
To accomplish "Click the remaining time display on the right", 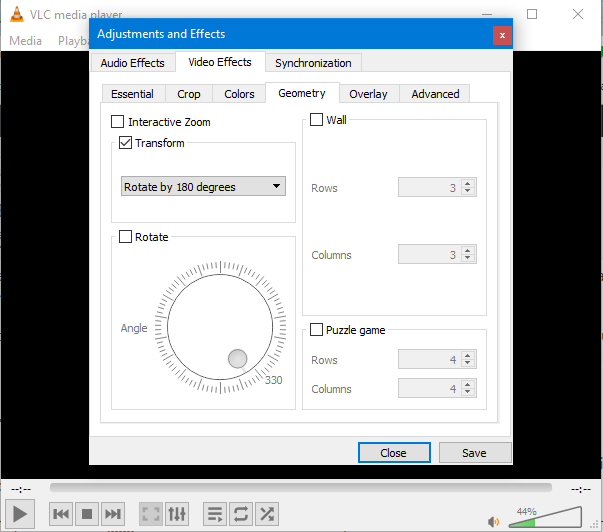I will coord(581,489).
